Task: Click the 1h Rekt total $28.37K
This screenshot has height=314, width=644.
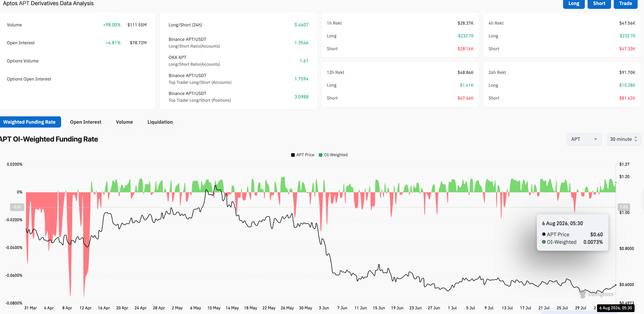Action: [x=466, y=23]
